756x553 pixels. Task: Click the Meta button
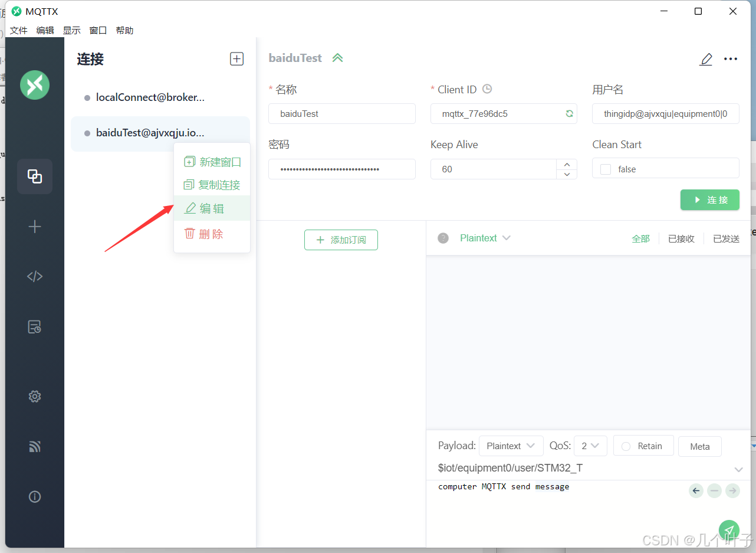click(700, 446)
